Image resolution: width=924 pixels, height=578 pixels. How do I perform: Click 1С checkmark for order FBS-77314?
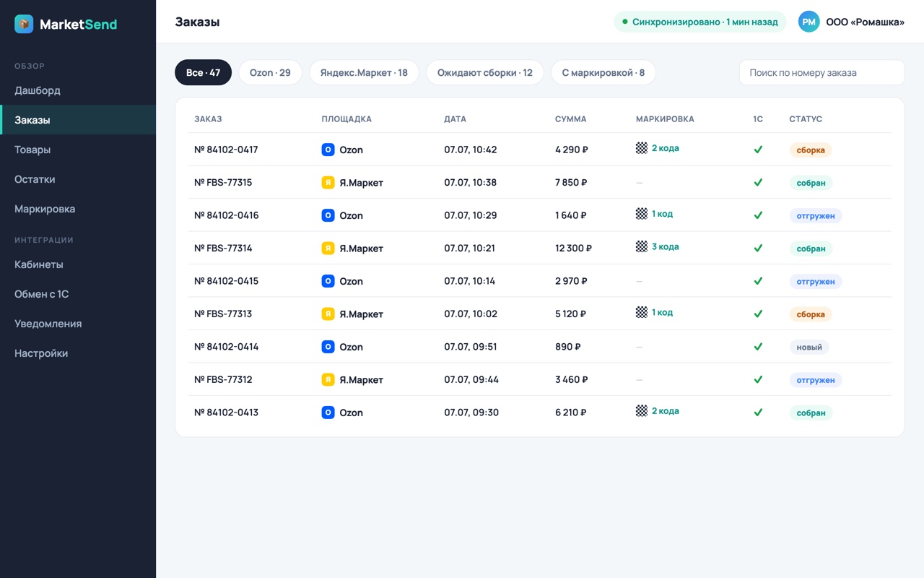[x=758, y=249]
